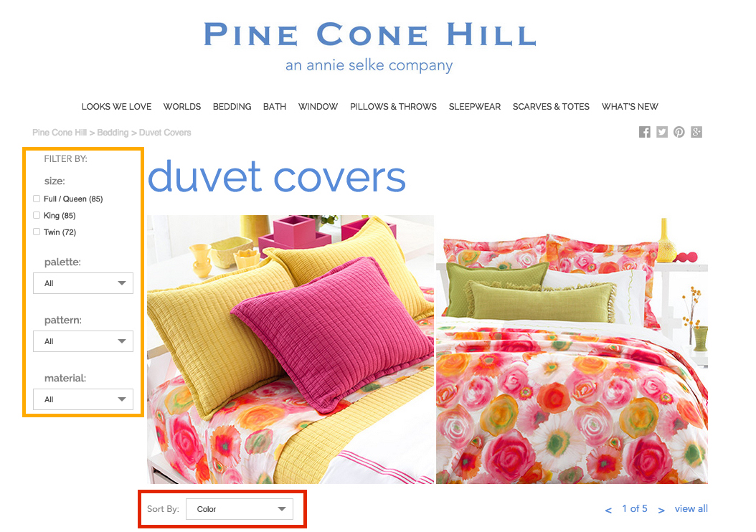Share page via Pinterest icon

click(679, 132)
